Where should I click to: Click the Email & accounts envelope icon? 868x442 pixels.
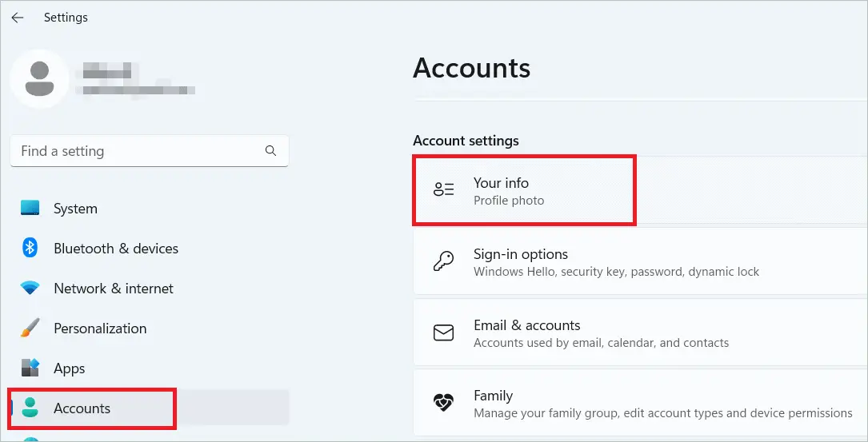point(443,332)
